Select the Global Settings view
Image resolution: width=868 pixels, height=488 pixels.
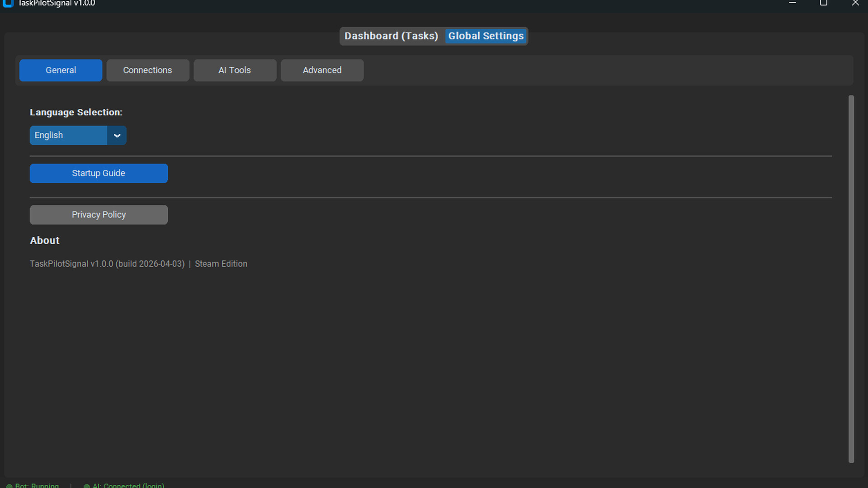(486, 36)
